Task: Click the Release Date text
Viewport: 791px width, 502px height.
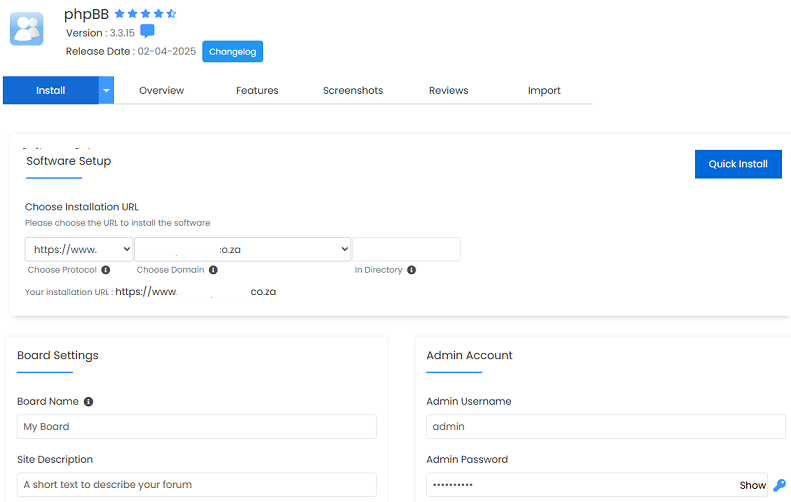Action: (x=131, y=51)
